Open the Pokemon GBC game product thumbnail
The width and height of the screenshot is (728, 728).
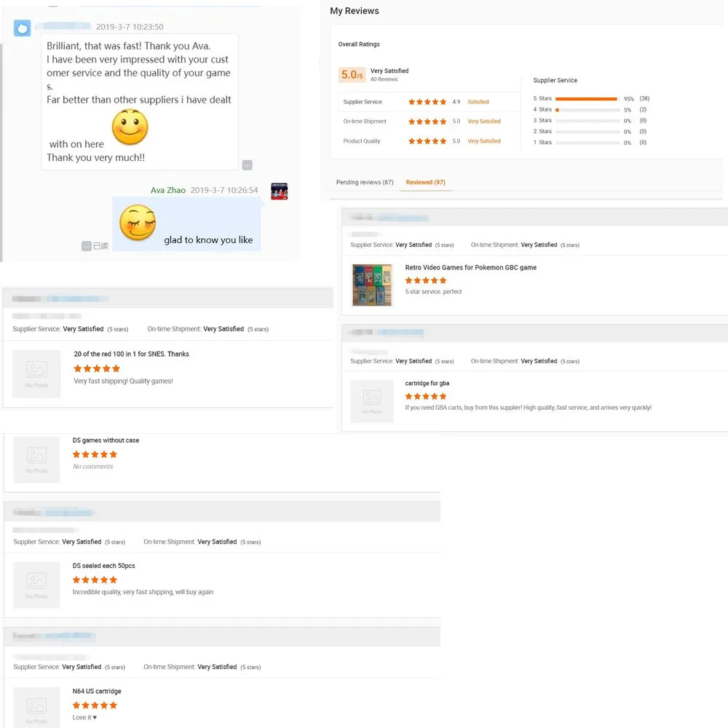coord(372,285)
